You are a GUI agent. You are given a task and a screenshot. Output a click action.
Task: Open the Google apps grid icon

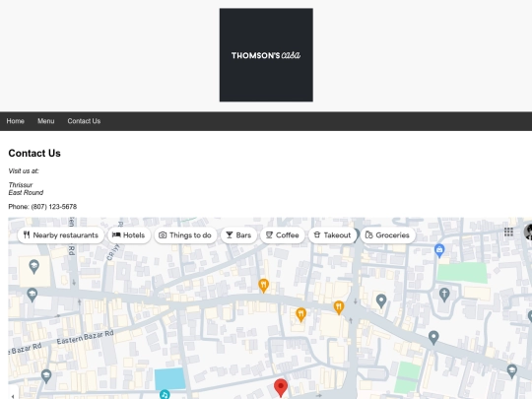(508, 233)
